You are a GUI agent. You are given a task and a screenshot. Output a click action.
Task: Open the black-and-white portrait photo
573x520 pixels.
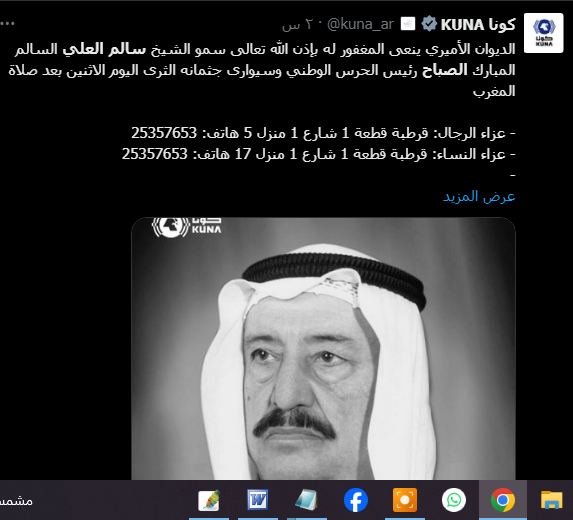[323, 349]
